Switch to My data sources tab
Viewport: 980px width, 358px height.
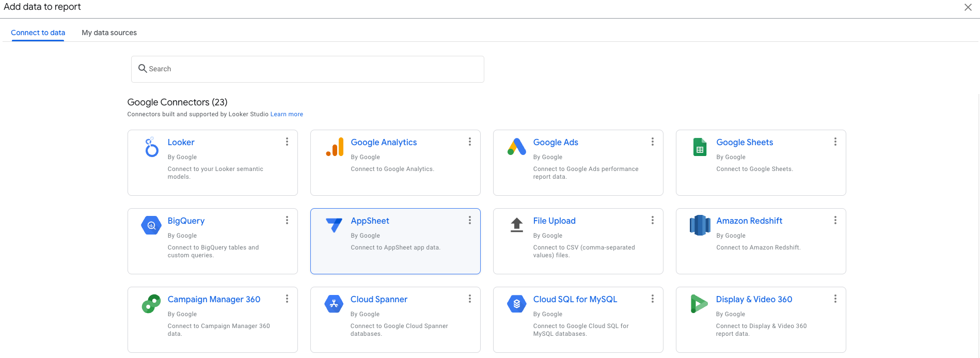click(x=109, y=33)
